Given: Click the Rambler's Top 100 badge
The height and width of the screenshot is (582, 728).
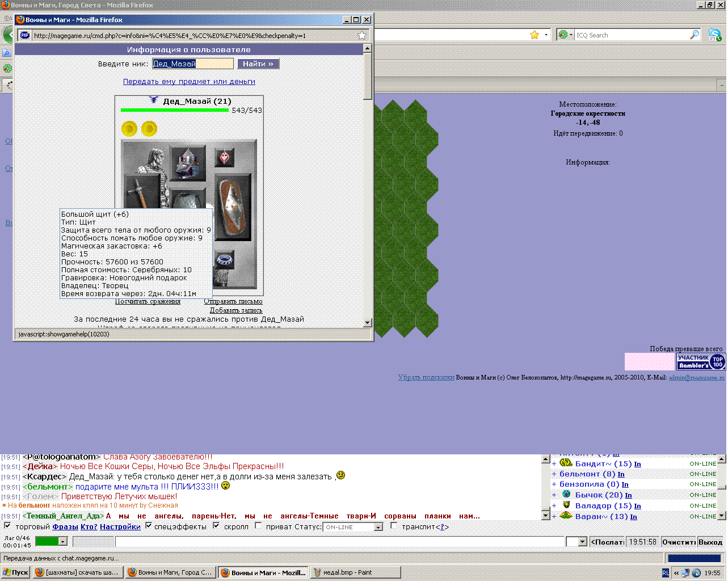Looking at the screenshot, I should point(701,361).
